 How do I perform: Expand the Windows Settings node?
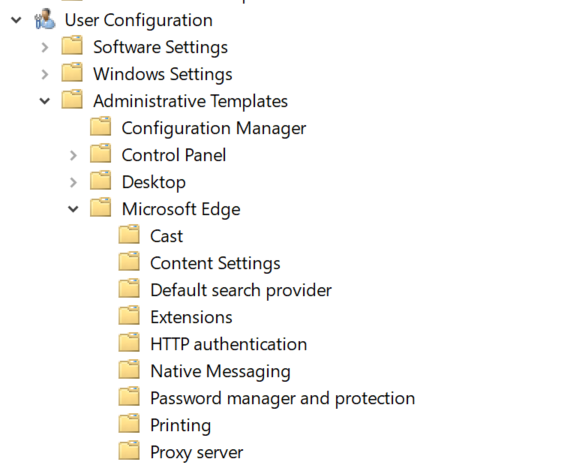(45, 74)
